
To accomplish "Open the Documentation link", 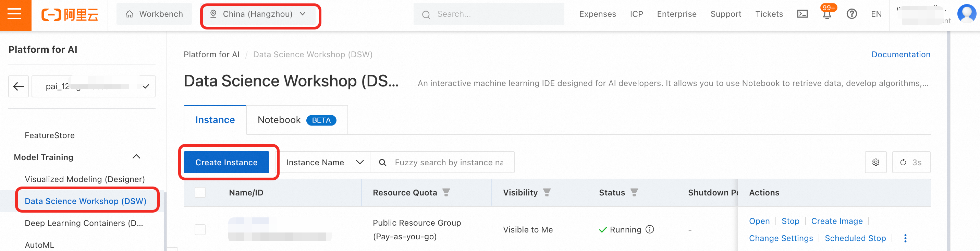I will coord(901,55).
